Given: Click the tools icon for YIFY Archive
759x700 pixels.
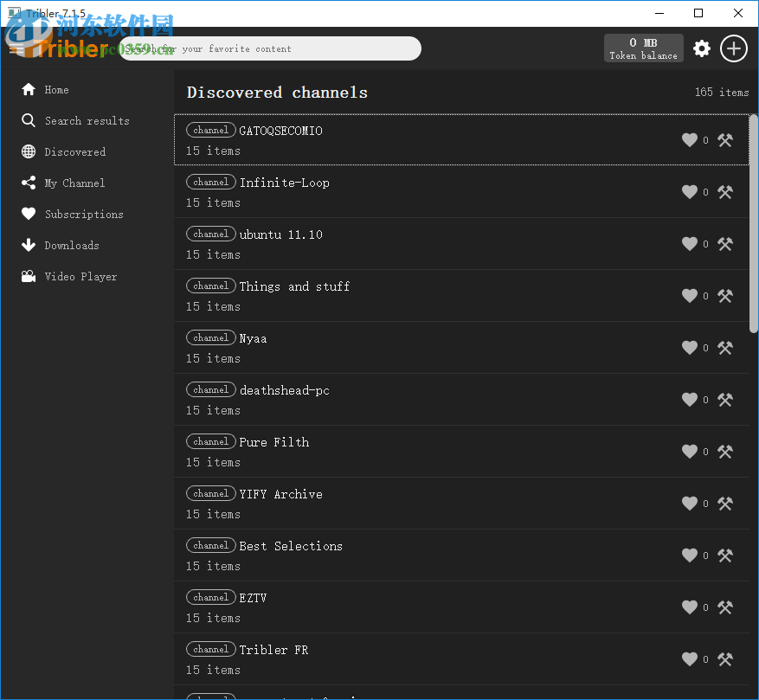Looking at the screenshot, I should [x=725, y=504].
